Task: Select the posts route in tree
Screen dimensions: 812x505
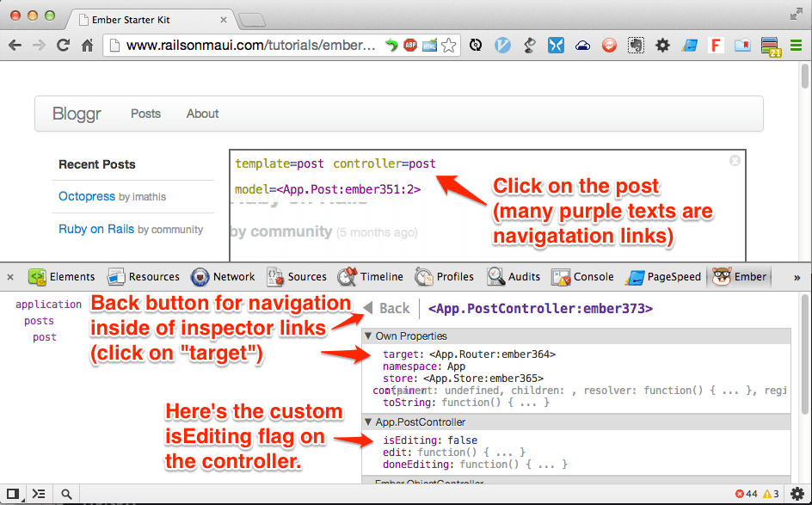Action: click(40, 321)
